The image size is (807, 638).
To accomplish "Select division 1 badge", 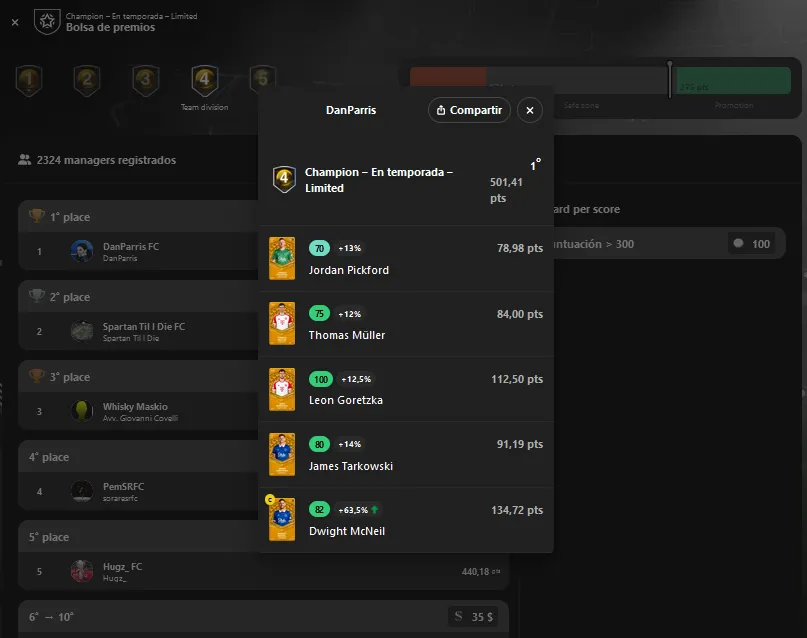I will (29, 80).
